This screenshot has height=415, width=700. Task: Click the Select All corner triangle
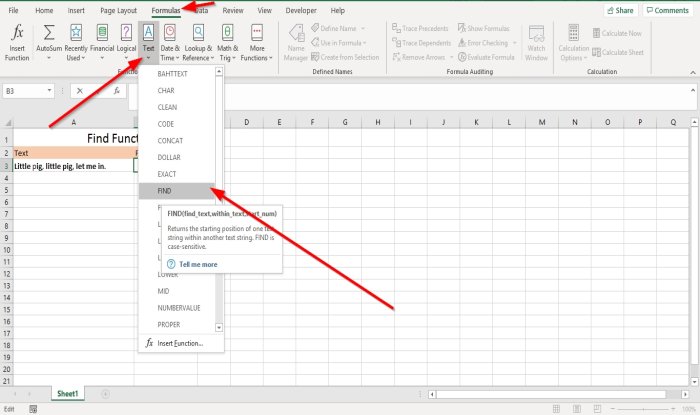[7, 122]
